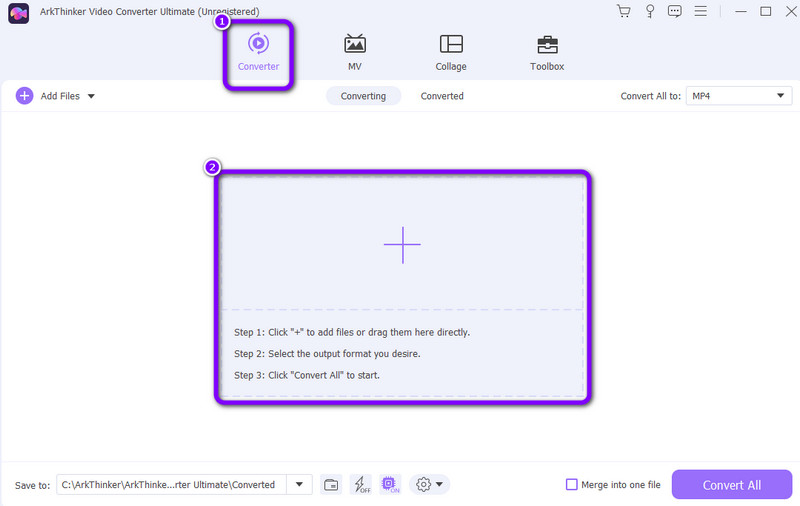Image resolution: width=800 pixels, height=506 pixels.
Task: Click the Save to path field
Action: point(171,485)
